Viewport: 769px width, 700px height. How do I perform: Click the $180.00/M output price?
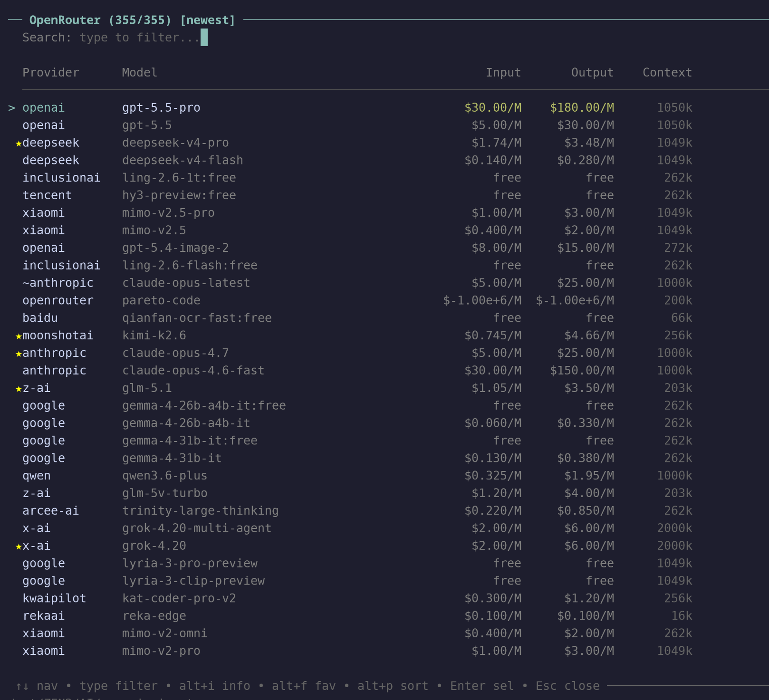(x=582, y=108)
